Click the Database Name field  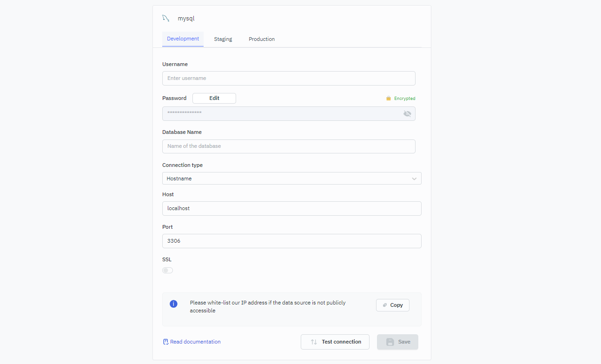point(289,146)
